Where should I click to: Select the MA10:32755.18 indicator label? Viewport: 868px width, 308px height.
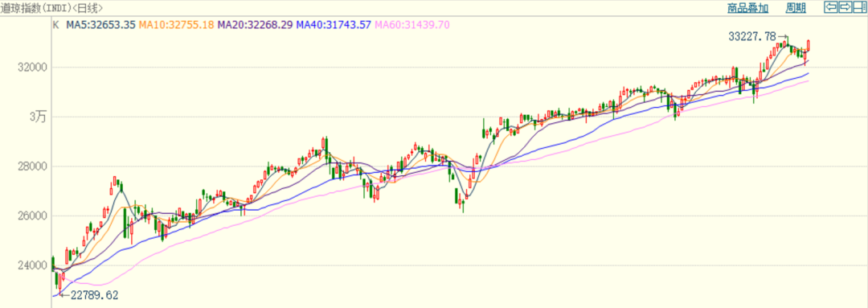pos(177,24)
